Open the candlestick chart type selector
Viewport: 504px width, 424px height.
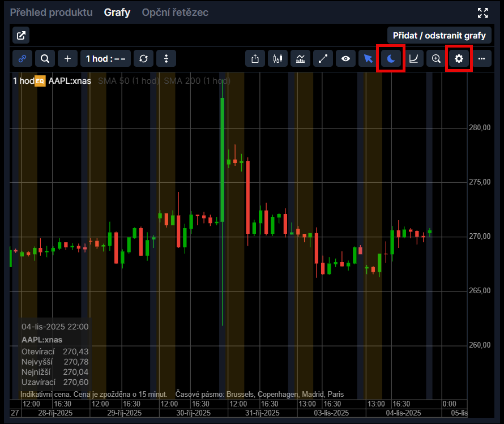click(x=277, y=58)
